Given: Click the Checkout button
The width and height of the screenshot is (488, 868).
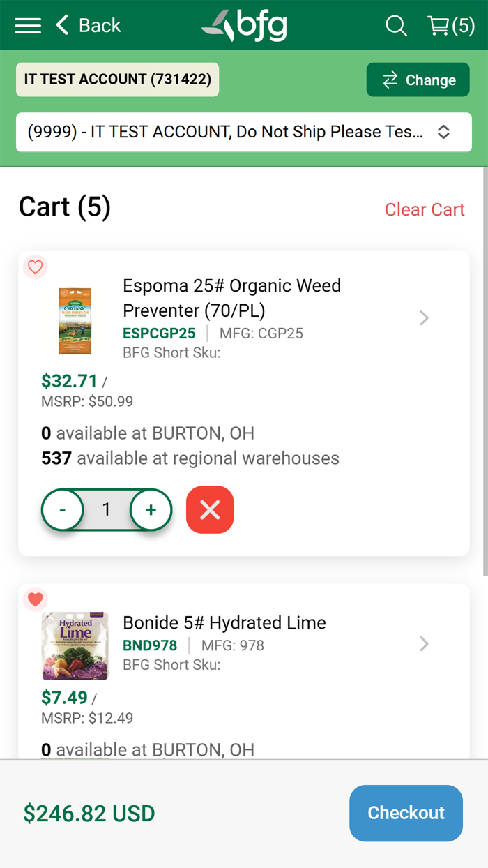Looking at the screenshot, I should 406,813.
